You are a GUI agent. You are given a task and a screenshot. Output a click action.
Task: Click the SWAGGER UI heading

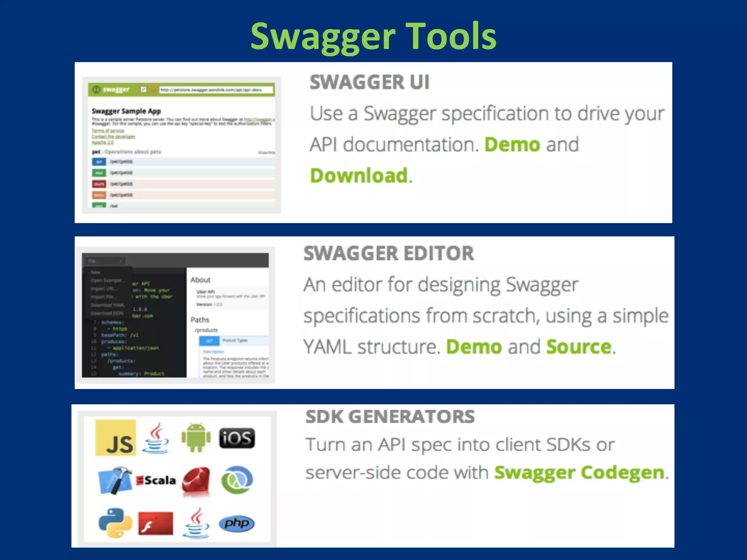(369, 82)
